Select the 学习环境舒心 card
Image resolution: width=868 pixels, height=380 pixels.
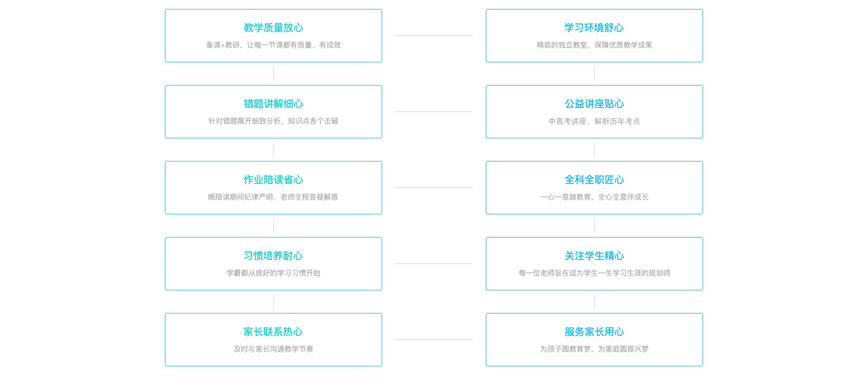click(594, 36)
